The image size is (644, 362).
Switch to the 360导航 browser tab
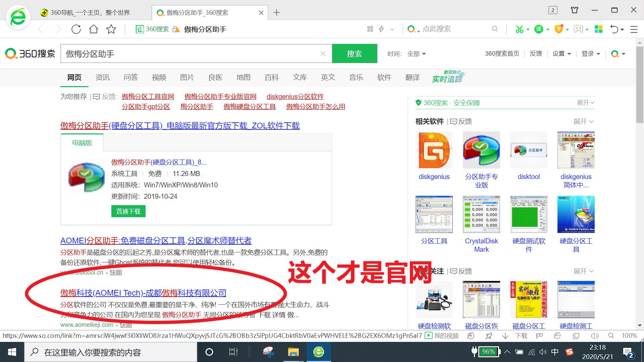91,12
